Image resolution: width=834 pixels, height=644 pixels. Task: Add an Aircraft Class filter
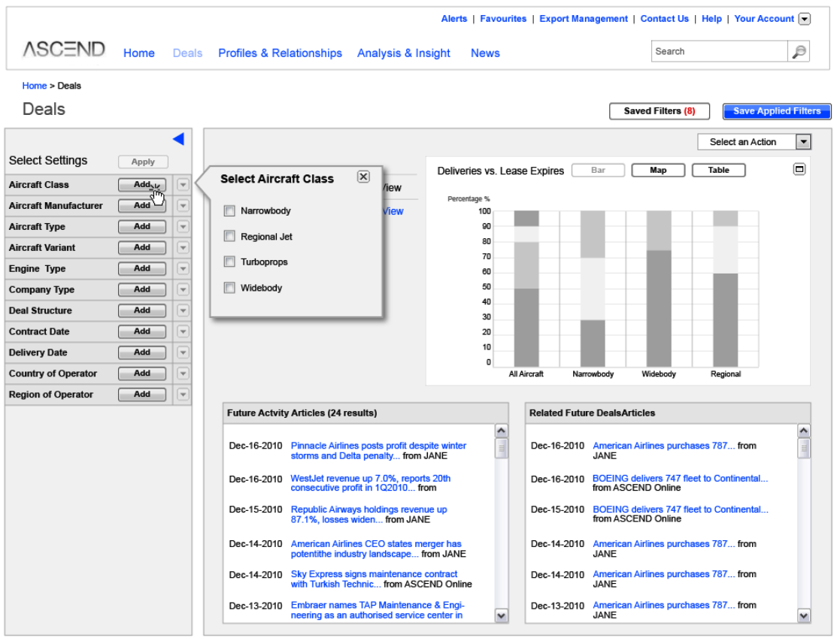pyautogui.click(x=142, y=184)
